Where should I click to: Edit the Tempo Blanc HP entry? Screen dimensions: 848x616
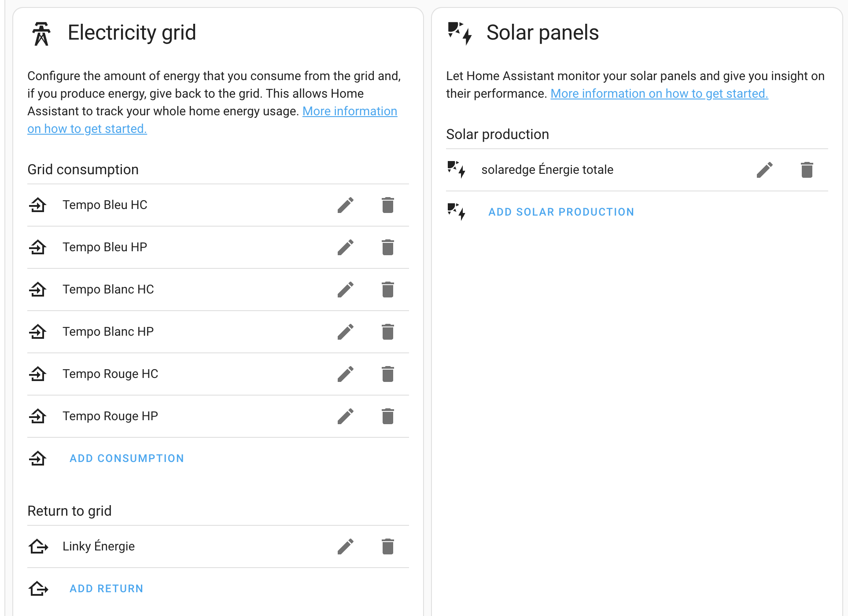(346, 332)
